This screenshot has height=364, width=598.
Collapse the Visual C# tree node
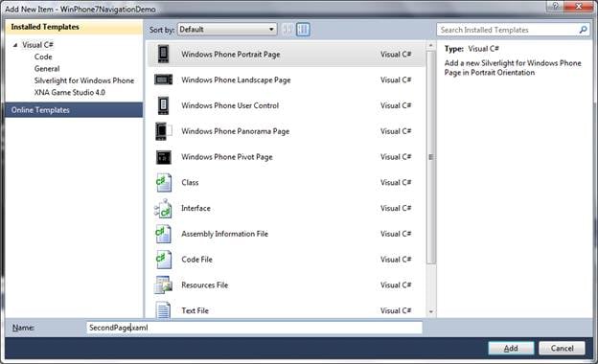coord(15,45)
